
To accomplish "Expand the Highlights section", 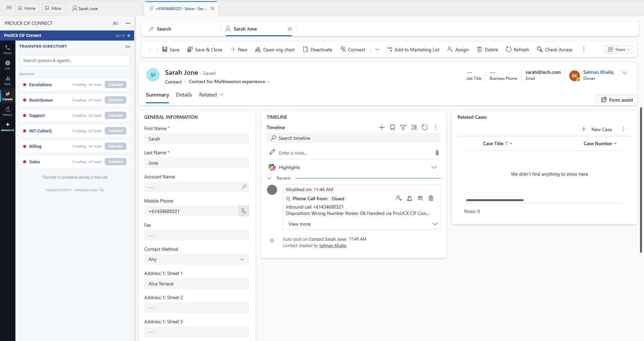I will (434, 167).
